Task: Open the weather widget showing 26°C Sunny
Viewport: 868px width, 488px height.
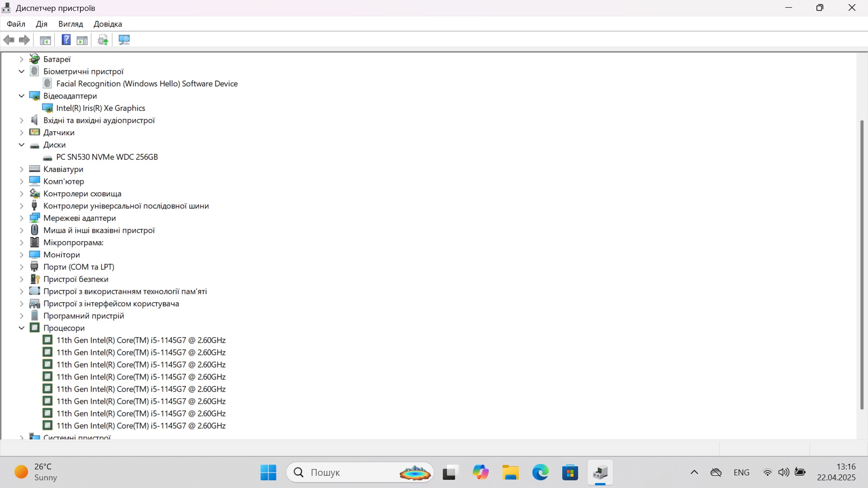Action: pyautogui.click(x=36, y=472)
